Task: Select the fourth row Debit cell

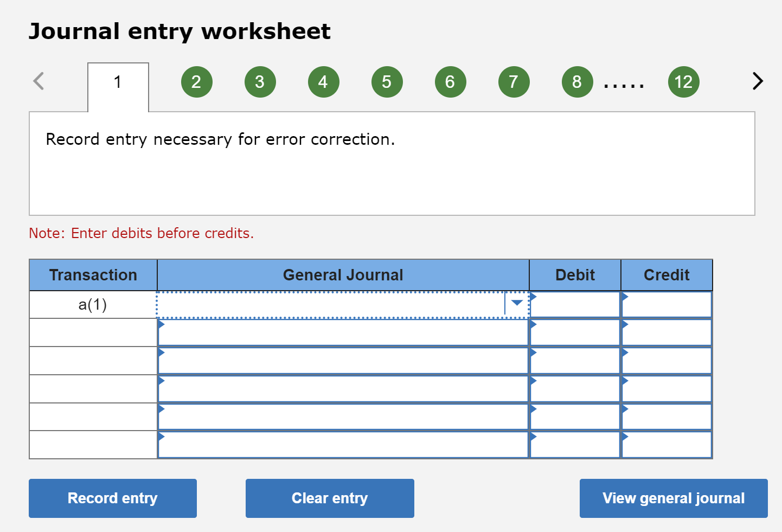Action: pos(575,389)
